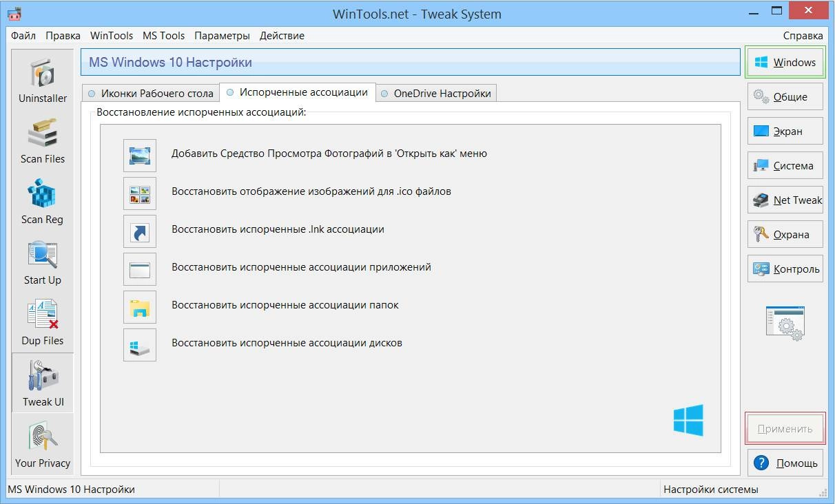Click the window resize grip in status bar
The image size is (835, 504).
point(824,492)
